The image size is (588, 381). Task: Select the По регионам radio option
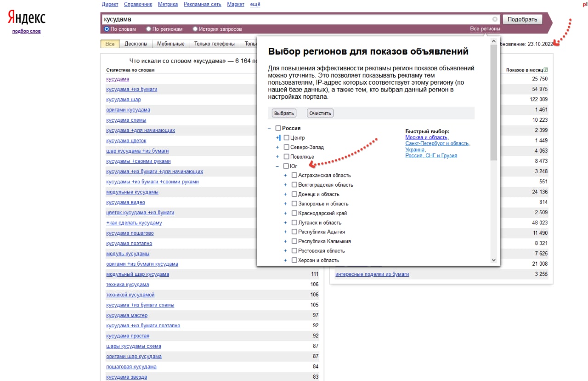pyautogui.click(x=148, y=29)
